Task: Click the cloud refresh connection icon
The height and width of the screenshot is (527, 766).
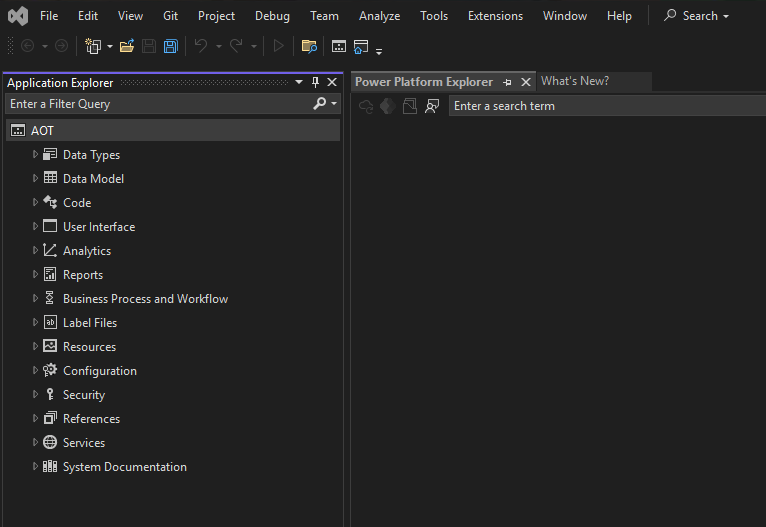Action: 366,106
